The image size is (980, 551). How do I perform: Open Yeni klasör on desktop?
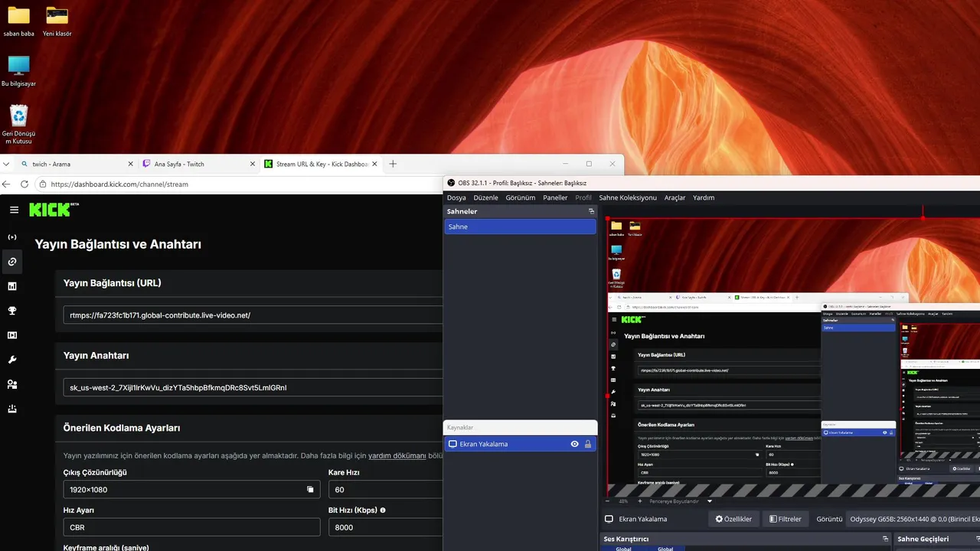57,21
